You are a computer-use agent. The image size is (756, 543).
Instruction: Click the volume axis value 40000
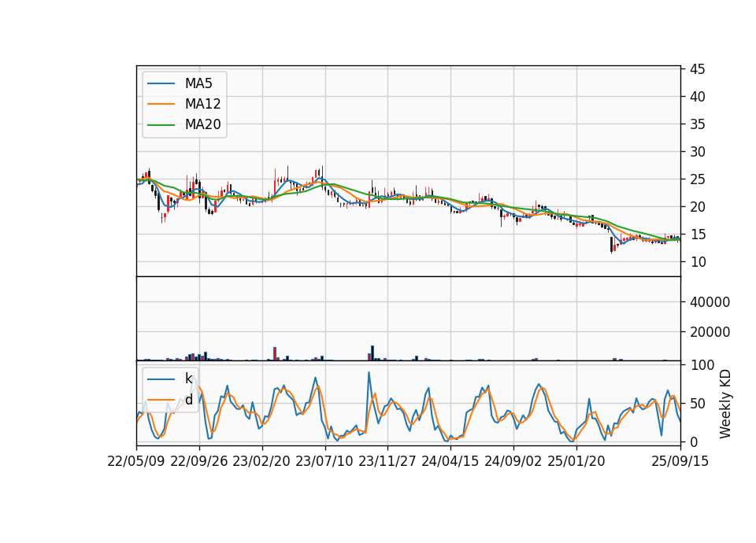point(710,302)
